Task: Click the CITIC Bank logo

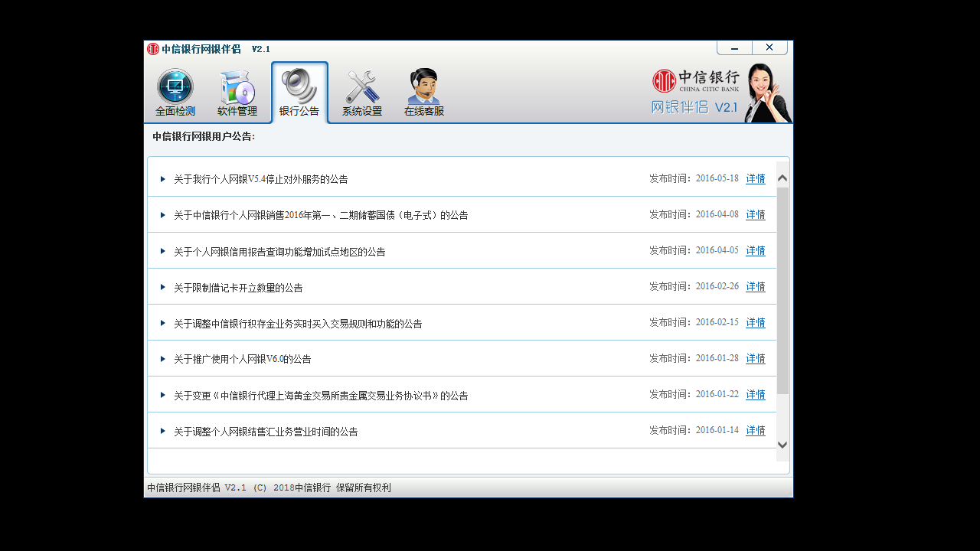Action: [x=694, y=79]
